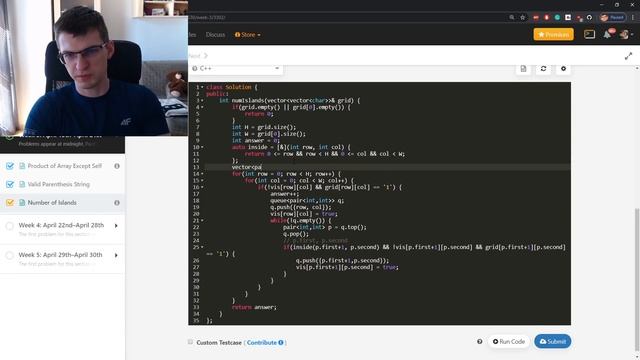Submit the solution
This screenshot has width=640, height=360.
tap(553, 342)
